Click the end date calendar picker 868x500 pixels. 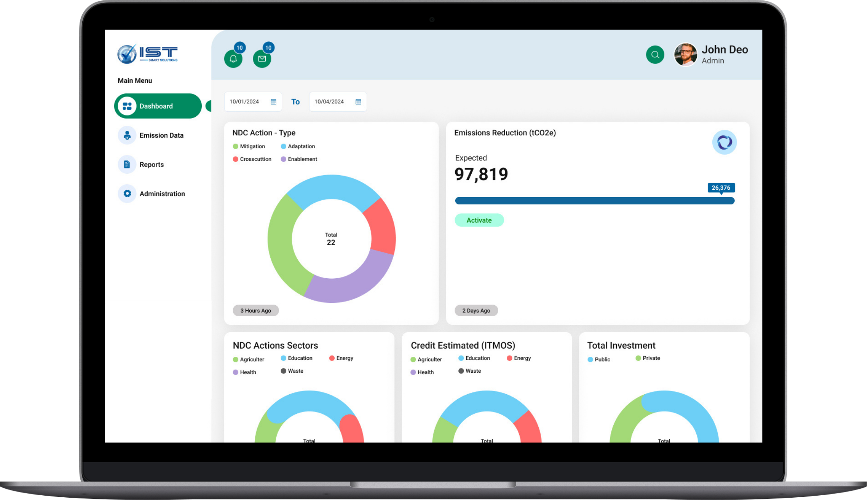(x=359, y=101)
